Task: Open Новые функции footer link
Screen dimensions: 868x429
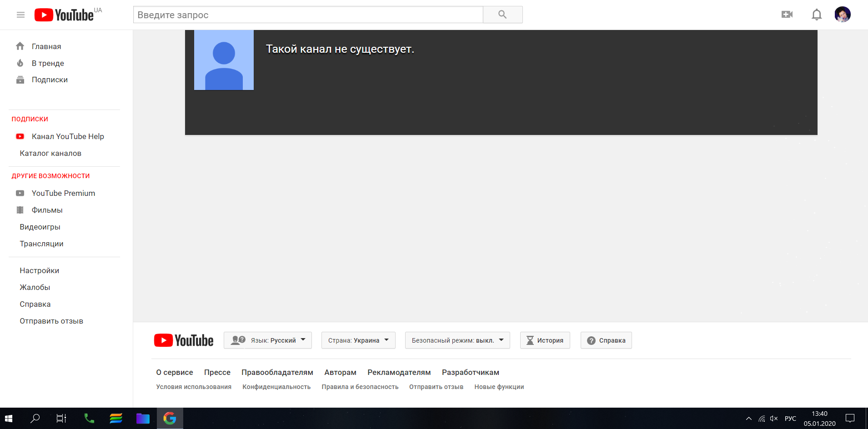Action: tap(499, 387)
